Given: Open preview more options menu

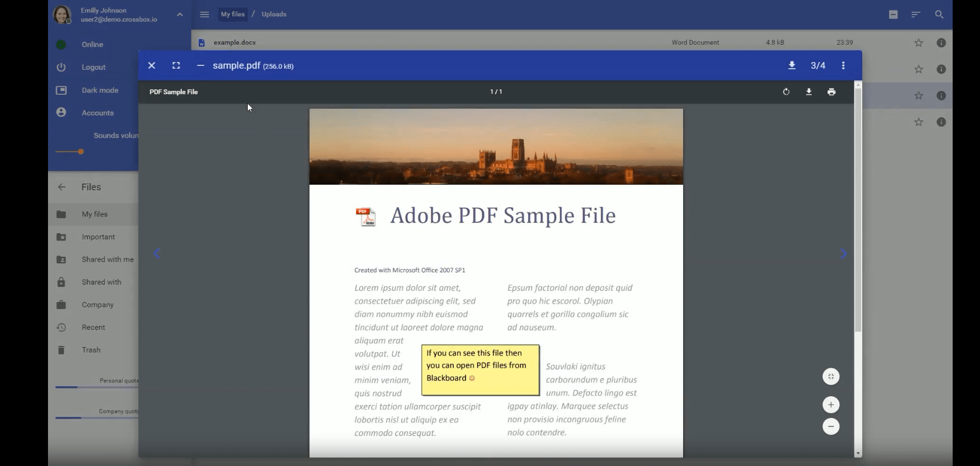Looking at the screenshot, I should [843, 65].
